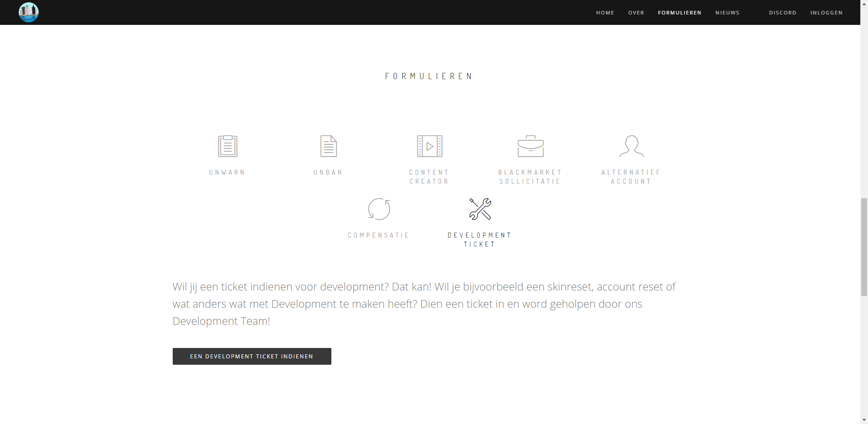Select the Unban document icon
This screenshot has width=868, height=424.
pos(328,146)
